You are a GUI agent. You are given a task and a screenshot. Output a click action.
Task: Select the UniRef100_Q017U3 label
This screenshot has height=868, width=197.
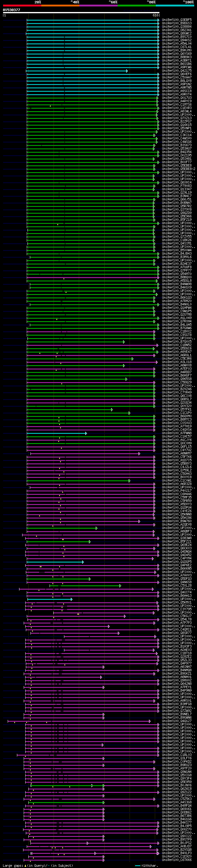[x=177, y=98]
